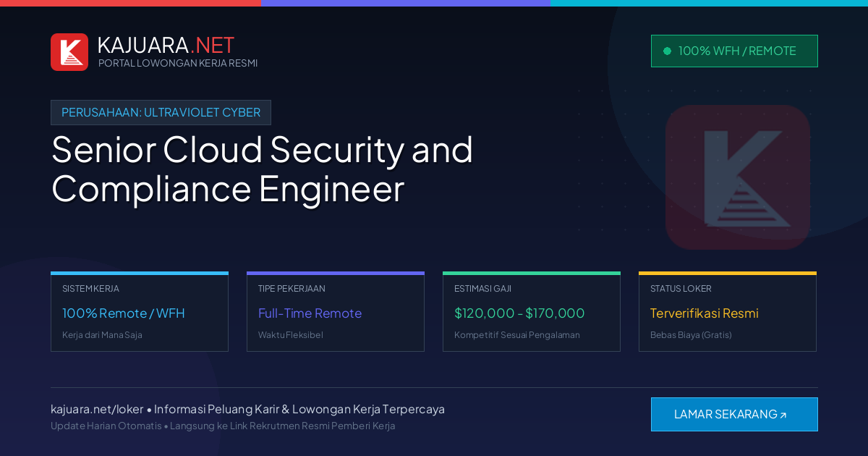Click the Senior Cloud Security job title

click(x=262, y=169)
